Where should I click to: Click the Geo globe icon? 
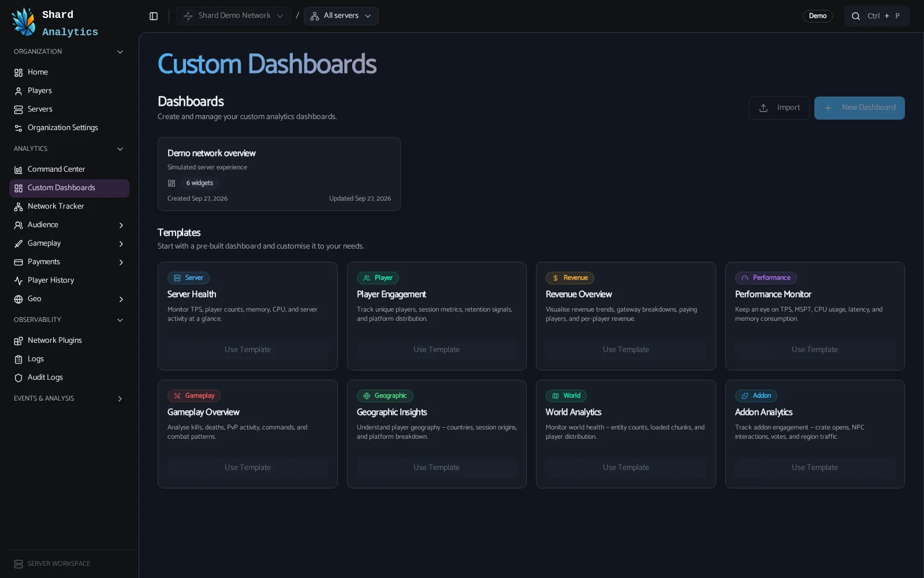18,299
